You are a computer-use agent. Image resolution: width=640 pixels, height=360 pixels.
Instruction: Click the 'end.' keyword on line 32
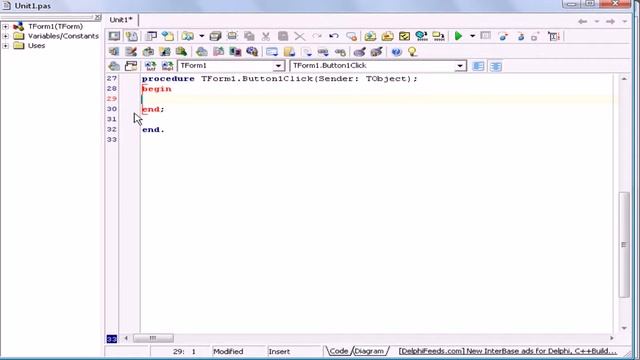tap(153, 129)
